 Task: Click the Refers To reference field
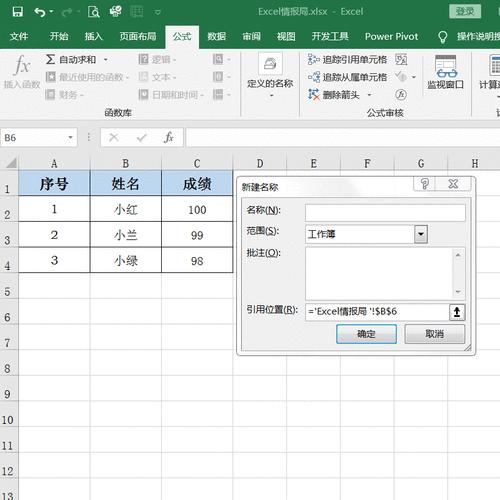coord(377,312)
